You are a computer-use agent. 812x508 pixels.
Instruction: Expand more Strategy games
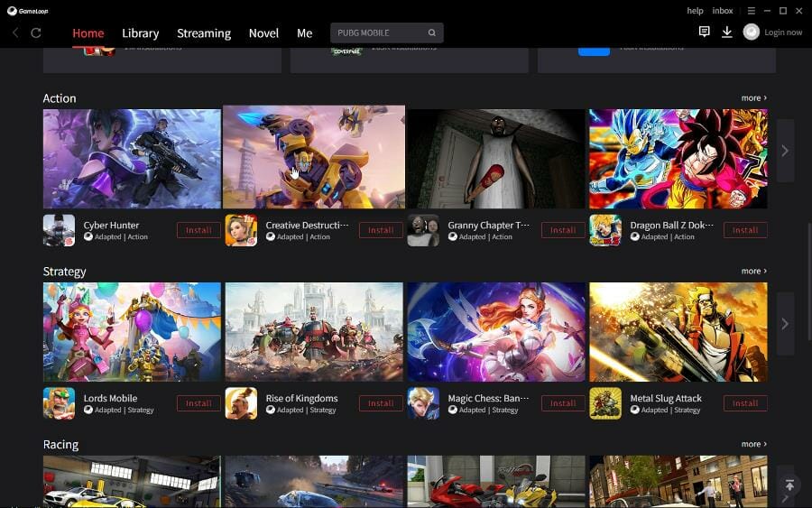point(754,271)
